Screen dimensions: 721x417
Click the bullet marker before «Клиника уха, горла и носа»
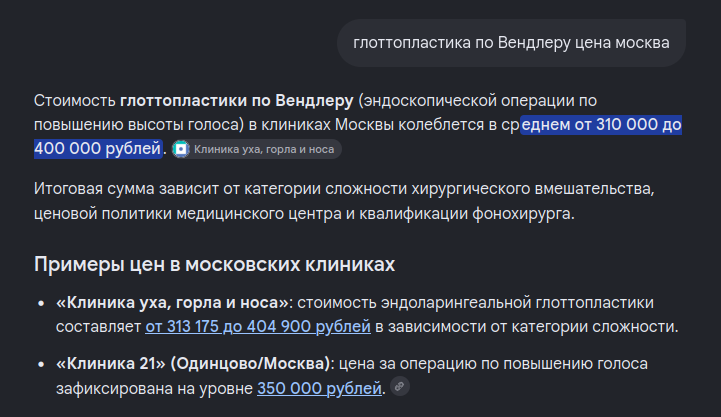coord(41,303)
